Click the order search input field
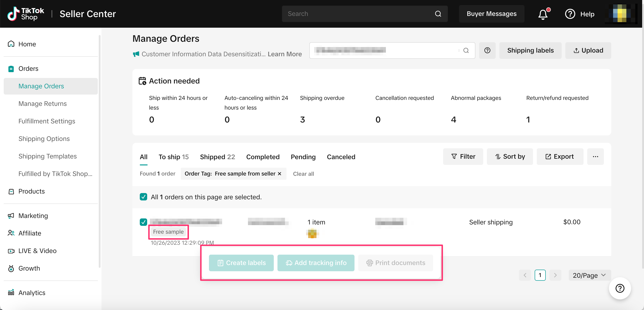The image size is (644, 310). click(x=385, y=51)
